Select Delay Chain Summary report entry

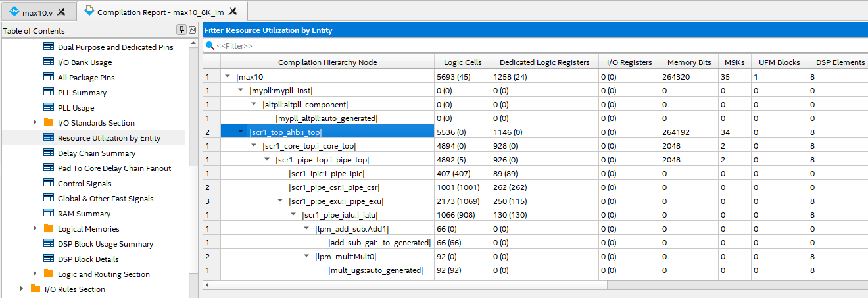point(97,153)
